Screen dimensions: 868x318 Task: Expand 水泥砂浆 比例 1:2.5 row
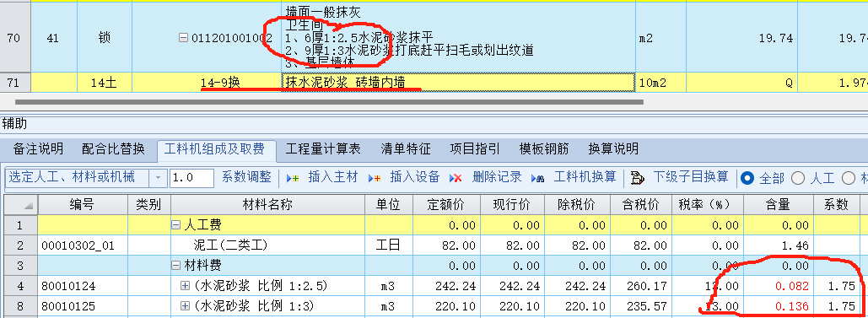point(185,287)
